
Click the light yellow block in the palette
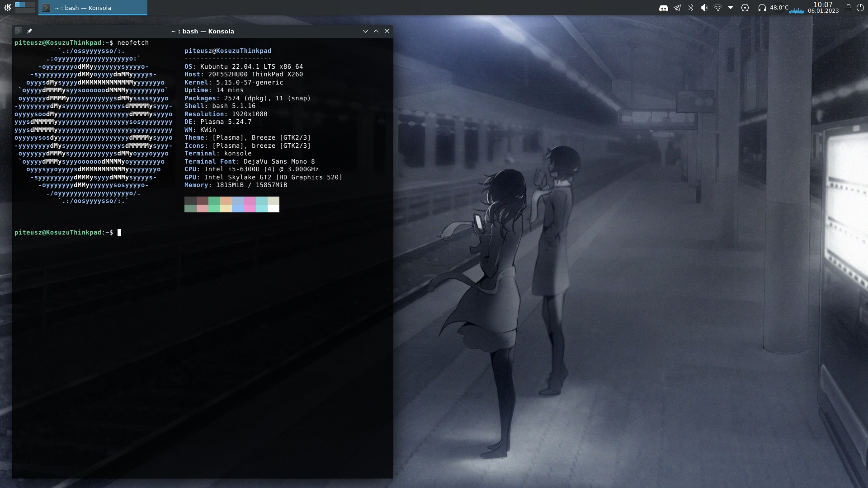[x=226, y=208]
